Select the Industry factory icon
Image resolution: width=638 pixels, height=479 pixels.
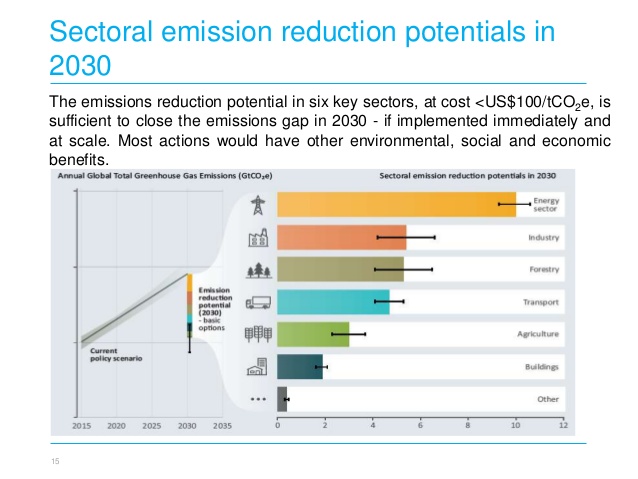(x=255, y=238)
